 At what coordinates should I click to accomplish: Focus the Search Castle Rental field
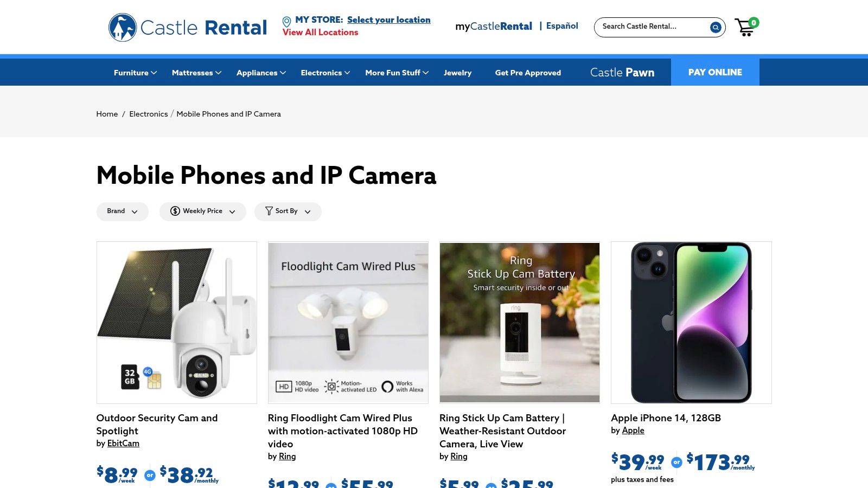[654, 27]
